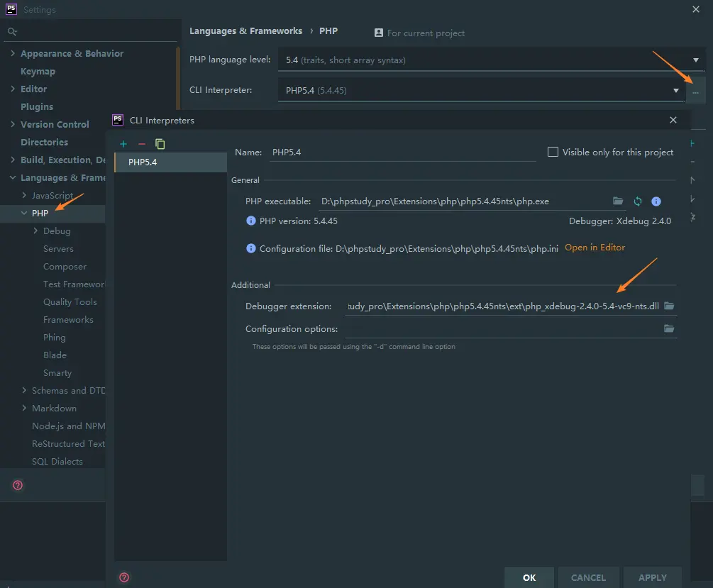Screen dimensions: 713x588
Task: Toggle Visible only for this project
Action: coord(553,152)
